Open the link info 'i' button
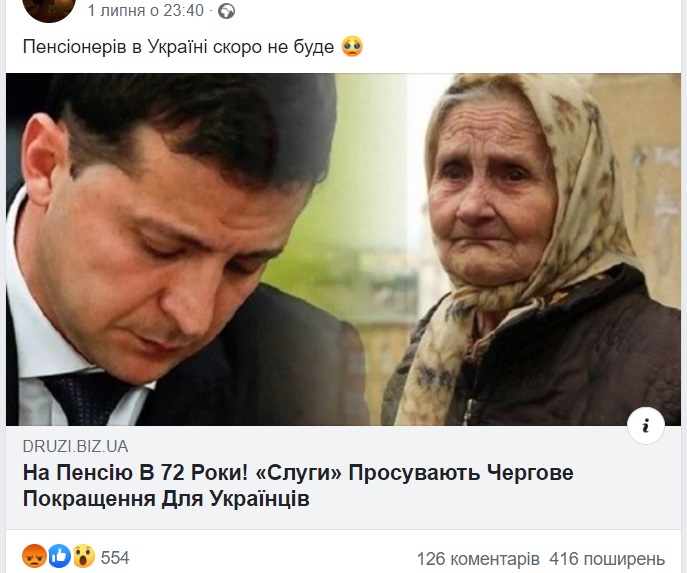This screenshot has width=687, height=573. (645, 426)
